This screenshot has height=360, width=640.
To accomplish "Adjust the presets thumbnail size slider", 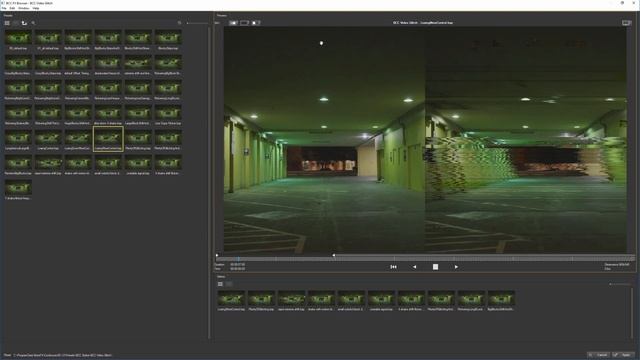I will coord(198,23).
